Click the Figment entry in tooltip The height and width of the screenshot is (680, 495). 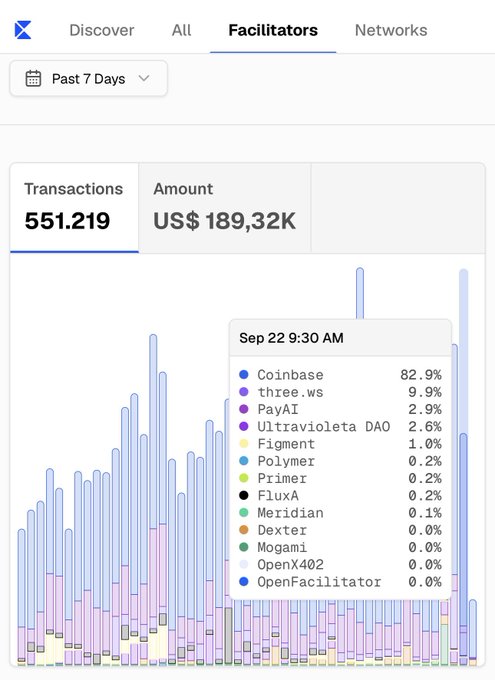(341, 444)
